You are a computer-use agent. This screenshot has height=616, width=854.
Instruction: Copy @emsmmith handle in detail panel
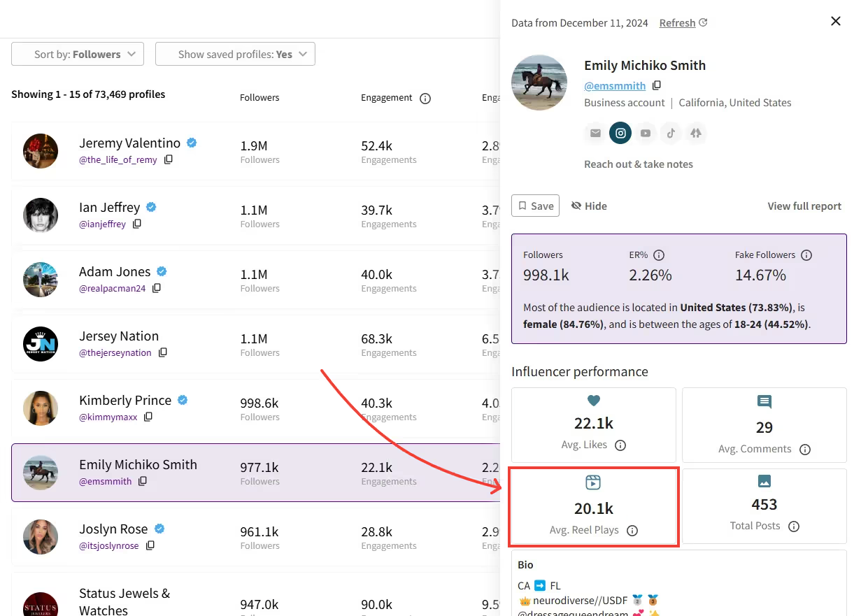click(657, 85)
